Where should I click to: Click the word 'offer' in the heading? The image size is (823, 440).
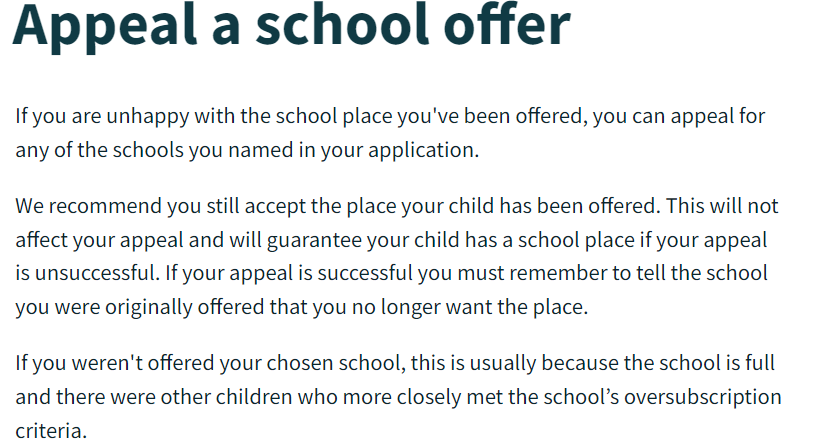[507, 24]
